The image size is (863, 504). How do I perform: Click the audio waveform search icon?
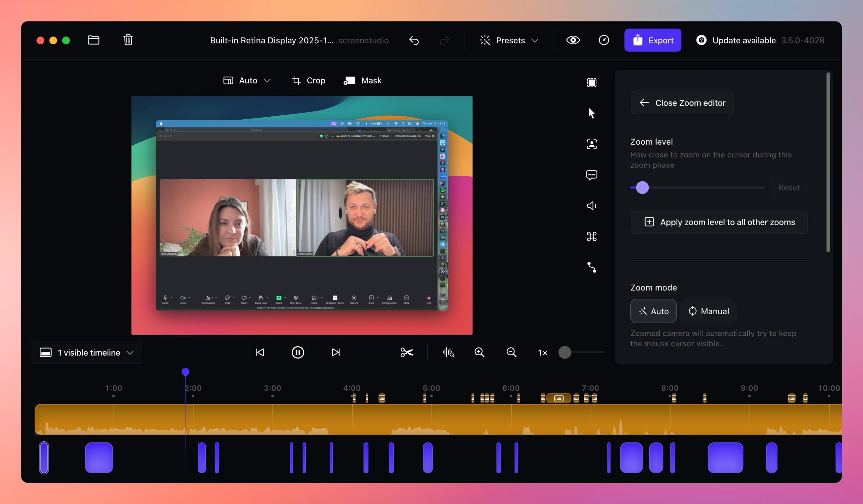448,352
